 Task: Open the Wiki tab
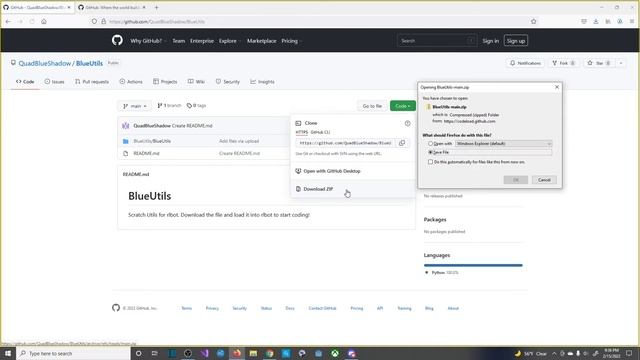pos(196,82)
